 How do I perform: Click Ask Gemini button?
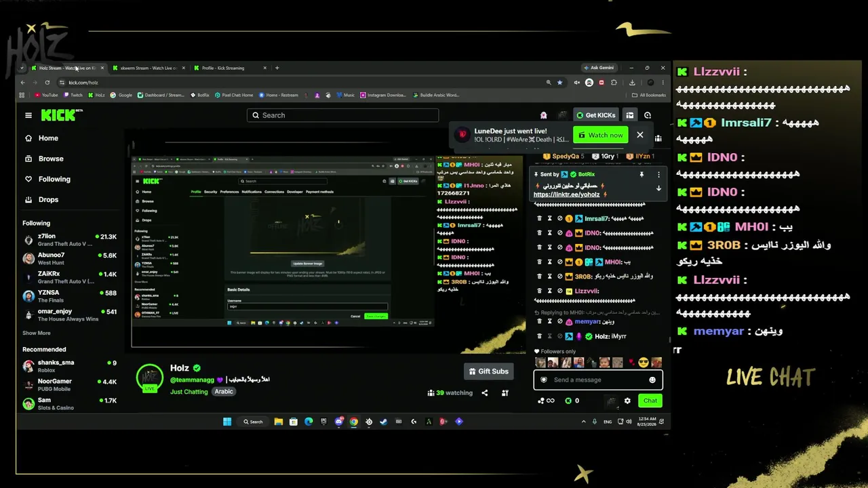pyautogui.click(x=598, y=68)
